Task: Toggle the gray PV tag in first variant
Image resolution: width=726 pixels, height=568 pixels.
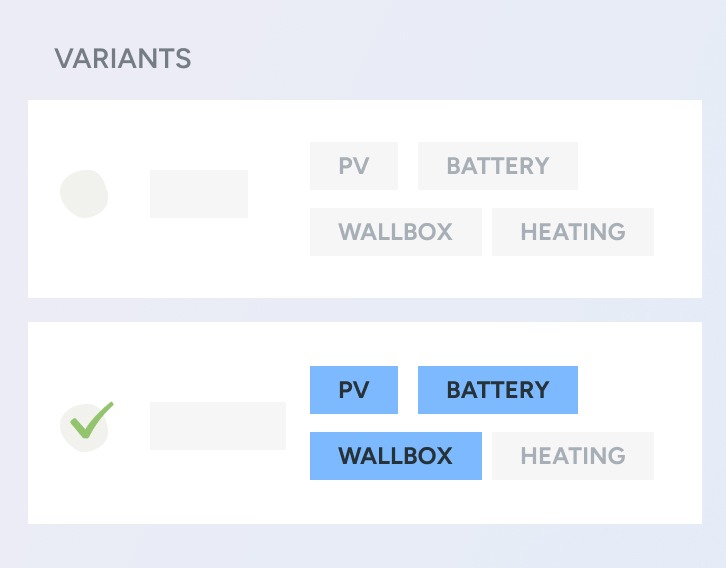Action: click(354, 166)
